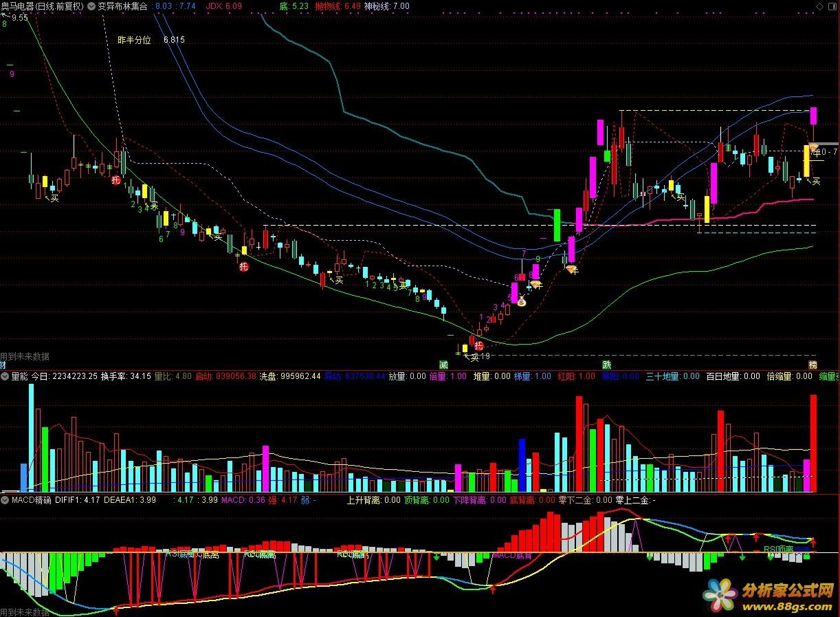Screen dimensions: 840x617
Task: Expand the 量能 volume panel dropdown arrow
Action: pos(5,376)
